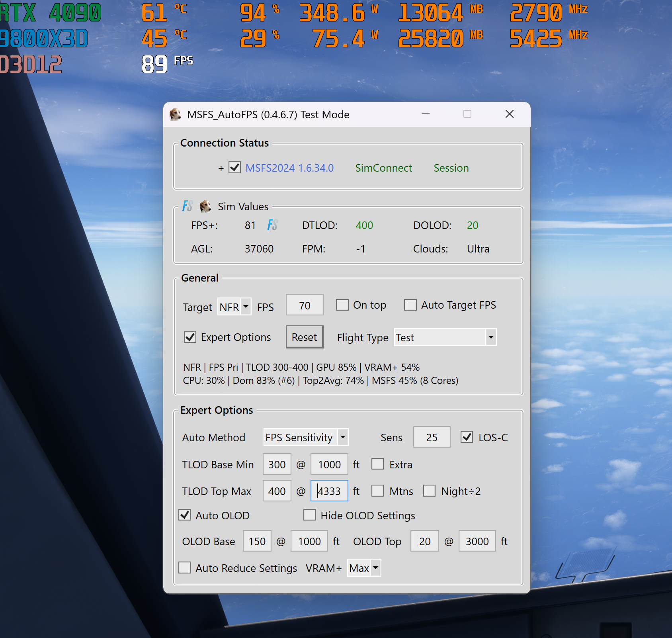Image resolution: width=672 pixels, height=638 pixels.
Task: Click the Reset button
Action: tap(305, 337)
